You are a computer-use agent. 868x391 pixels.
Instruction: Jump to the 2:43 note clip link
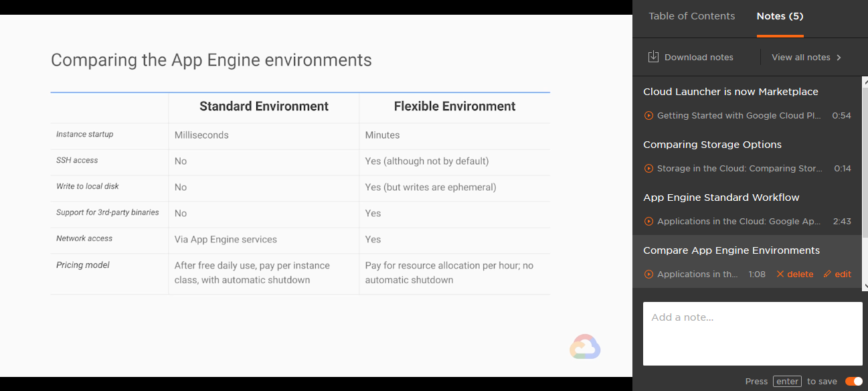click(x=739, y=222)
